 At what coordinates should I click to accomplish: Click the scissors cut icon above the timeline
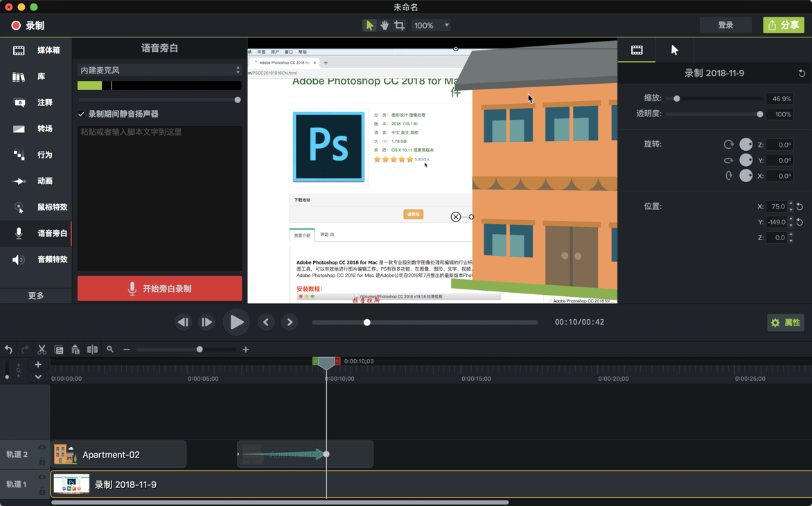[x=43, y=350]
